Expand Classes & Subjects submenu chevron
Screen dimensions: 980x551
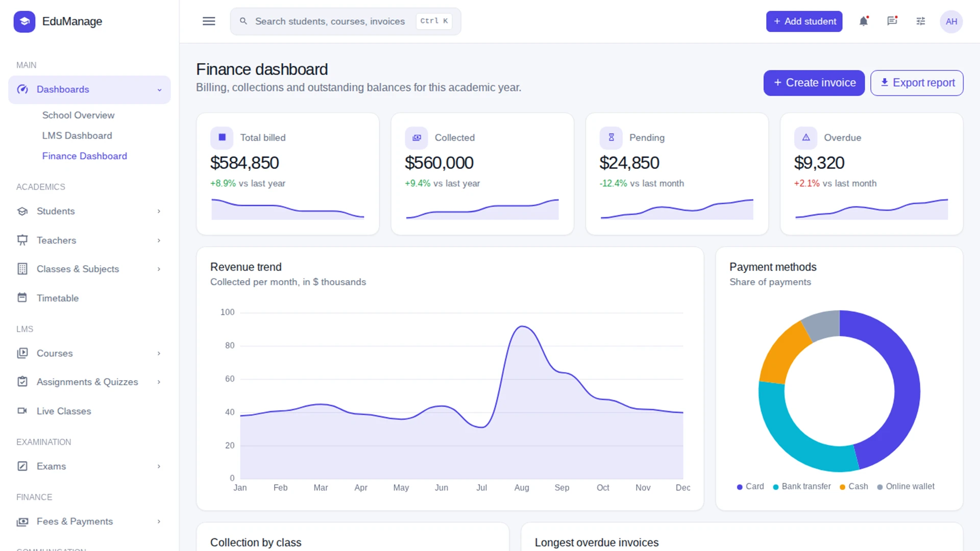[159, 269]
